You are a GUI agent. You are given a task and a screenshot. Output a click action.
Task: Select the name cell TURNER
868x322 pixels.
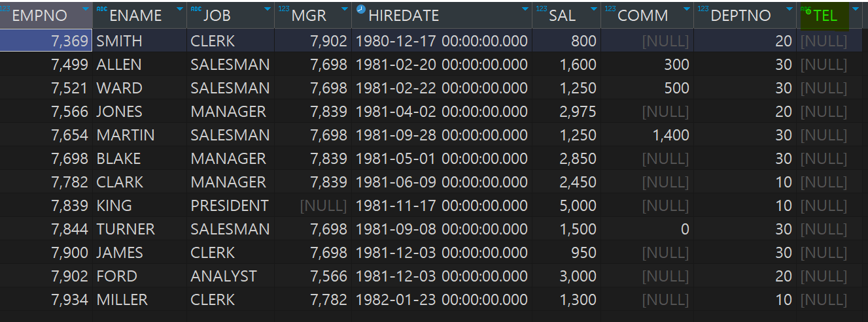coord(140,229)
